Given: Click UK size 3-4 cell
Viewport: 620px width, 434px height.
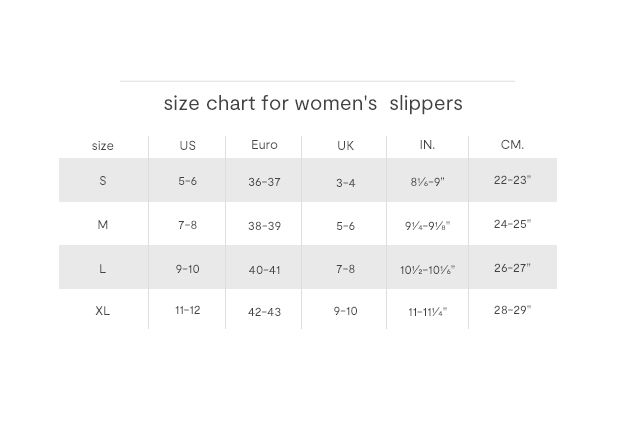Looking at the screenshot, I should point(345,183).
